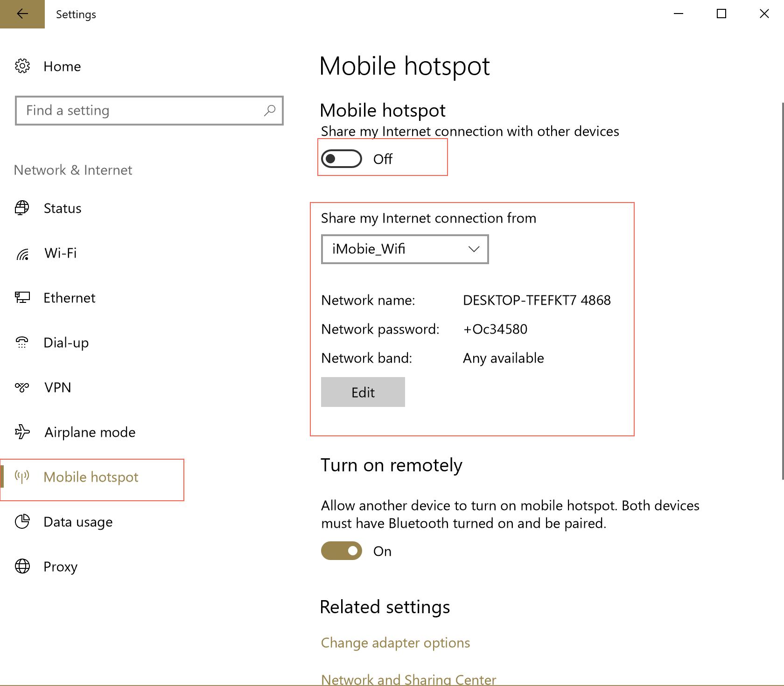This screenshot has height=686, width=784.
Task: Select the Ethernet label in sidebar
Action: [70, 298]
